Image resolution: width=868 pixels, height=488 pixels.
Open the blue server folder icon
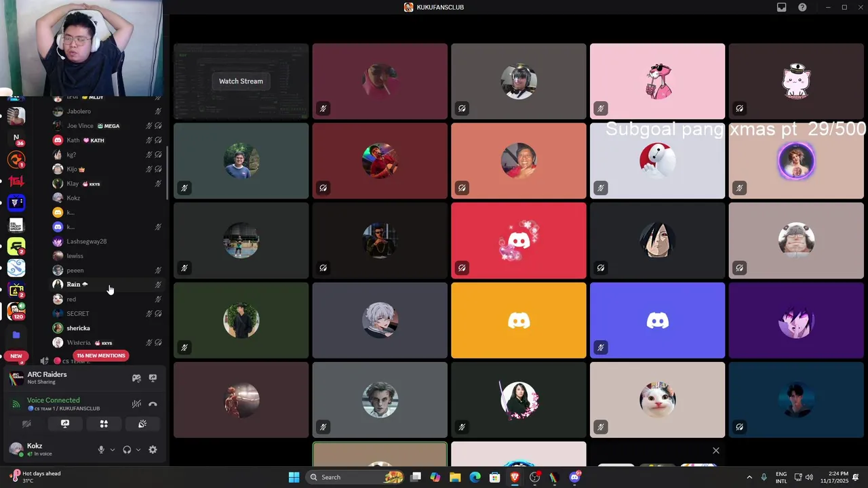click(x=16, y=335)
